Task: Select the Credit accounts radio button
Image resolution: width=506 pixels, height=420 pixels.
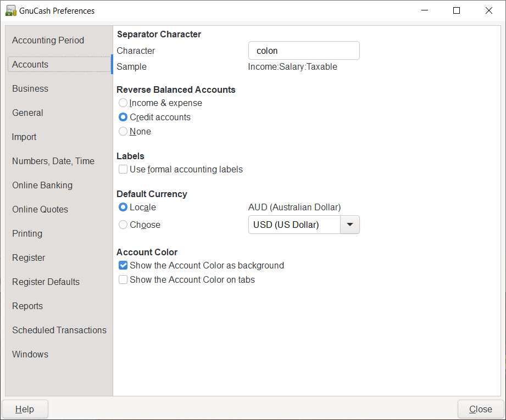Action: coord(124,117)
